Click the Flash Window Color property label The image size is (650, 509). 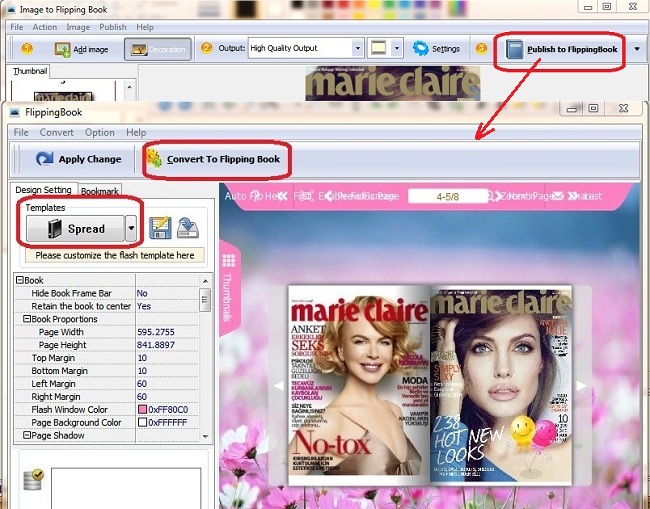pyautogui.click(x=69, y=410)
